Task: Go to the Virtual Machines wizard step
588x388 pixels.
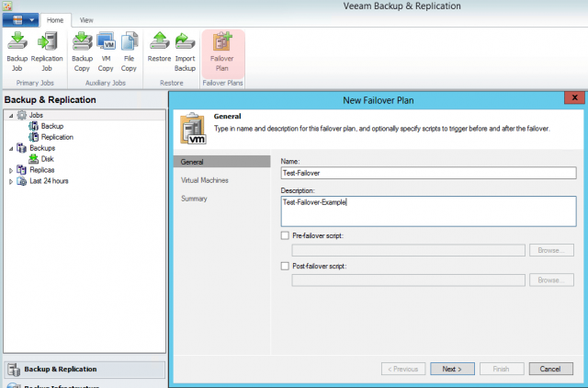Action: pyautogui.click(x=205, y=180)
